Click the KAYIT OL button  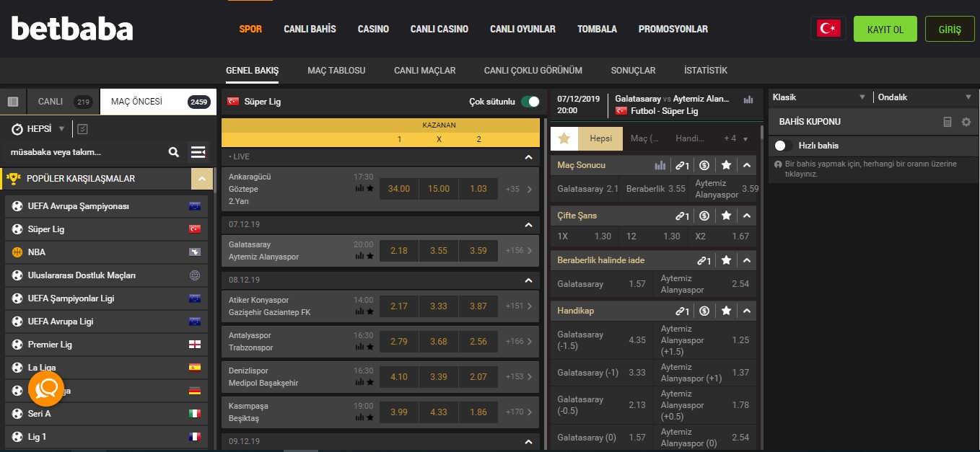(885, 29)
